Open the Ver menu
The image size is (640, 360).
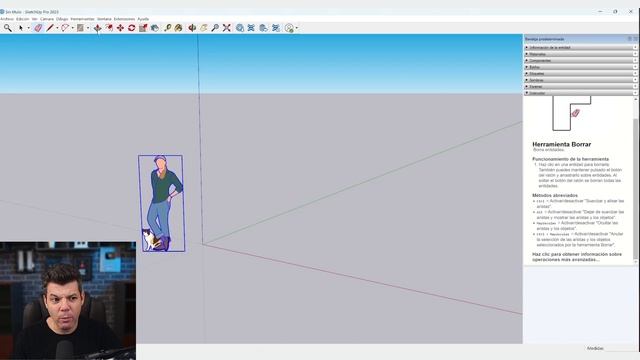35,19
